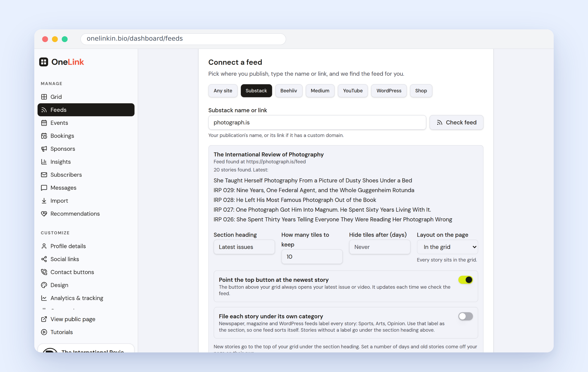Open the Grid icon in sidebar
Viewport: 588px width, 372px height.
[x=44, y=97]
